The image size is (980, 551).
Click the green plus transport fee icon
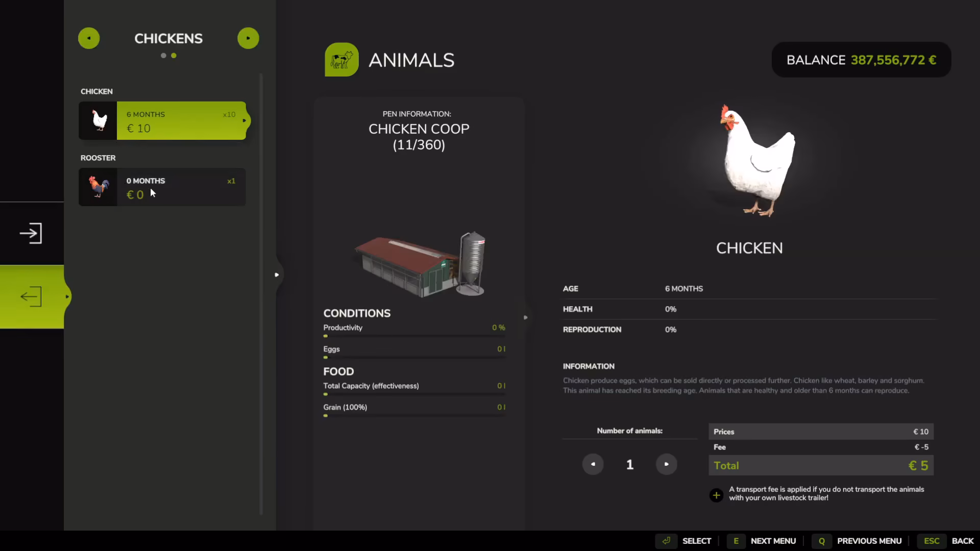(716, 495)
